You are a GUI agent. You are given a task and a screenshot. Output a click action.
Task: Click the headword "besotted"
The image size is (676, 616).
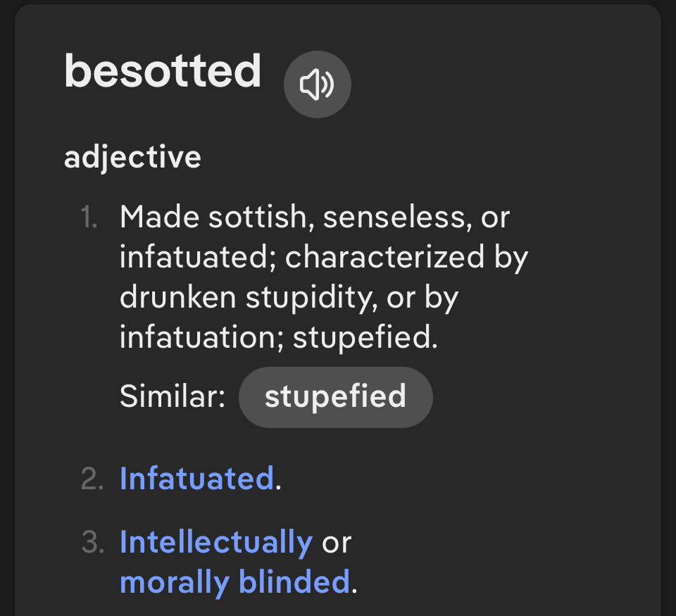[x=163, y=72]
